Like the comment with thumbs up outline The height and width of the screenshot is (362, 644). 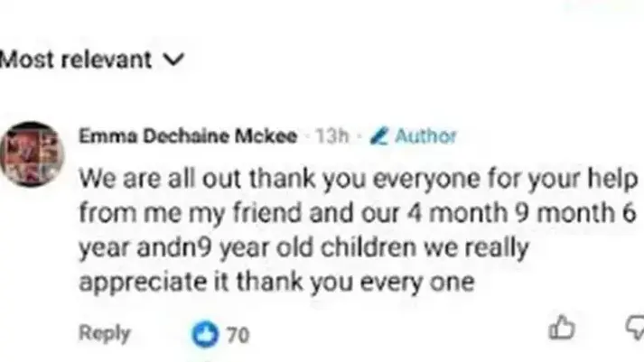[x=562, y=328]
